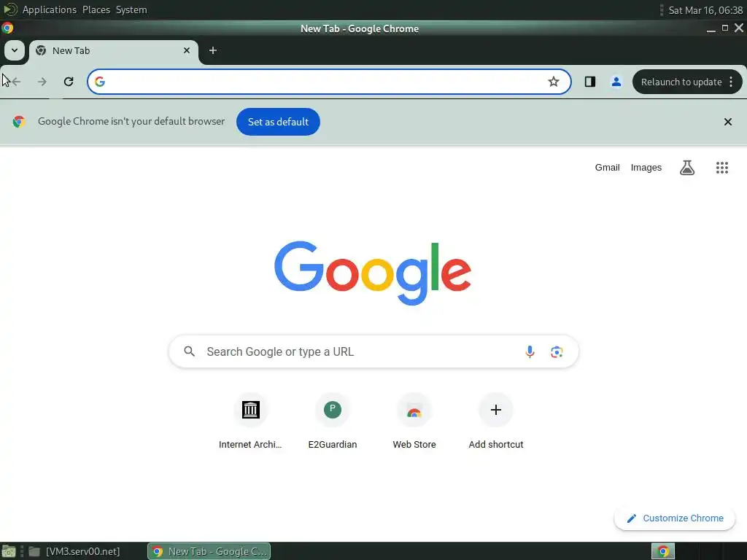Select the New Tab tab
Viewport: 747px width, 560px height.
[113, 51]
